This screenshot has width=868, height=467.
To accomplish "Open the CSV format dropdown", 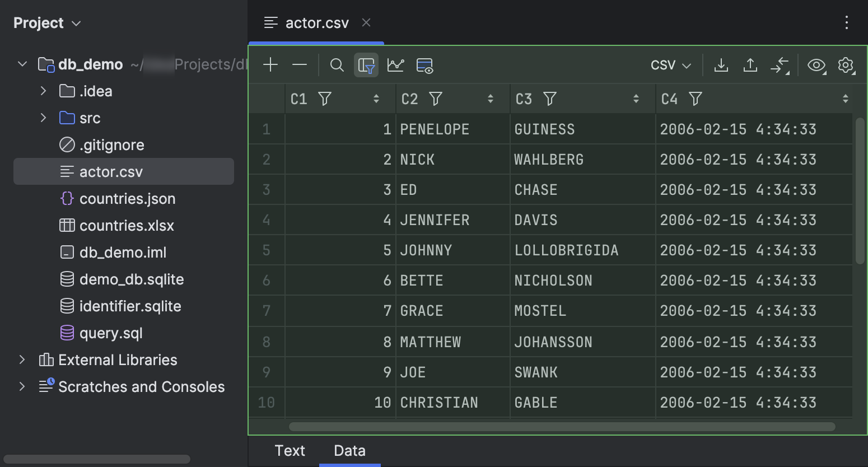I will pyautogui.click(x=670, y=65).
